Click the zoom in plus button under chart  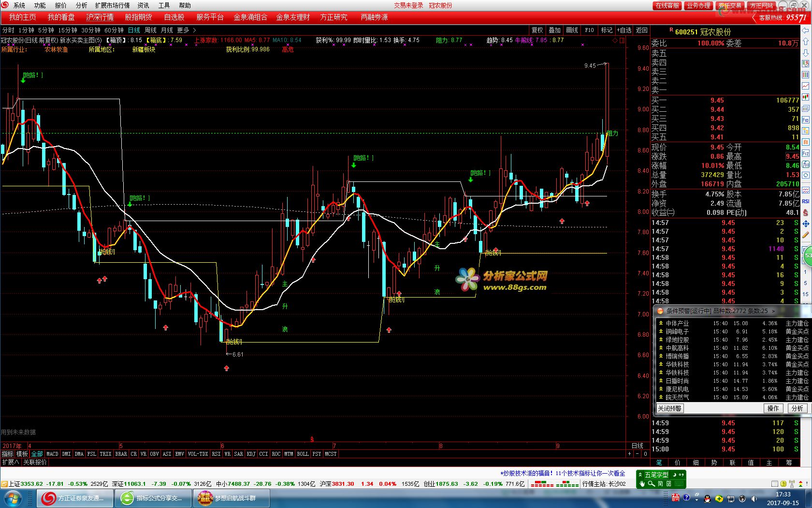(630, 454)
